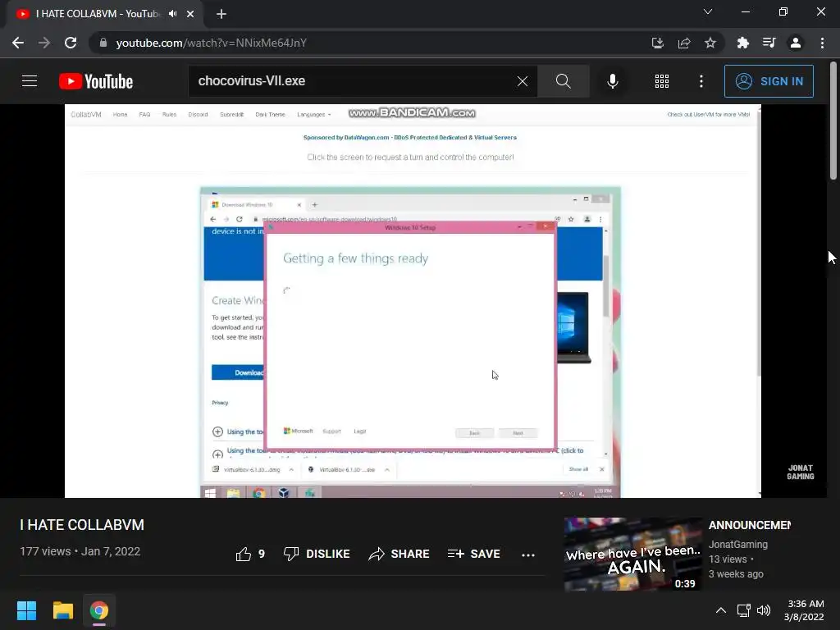Open Chrome extensions puzzle icon
The image size is (840, 630).
pyautogui.click(x=742, y=43)
